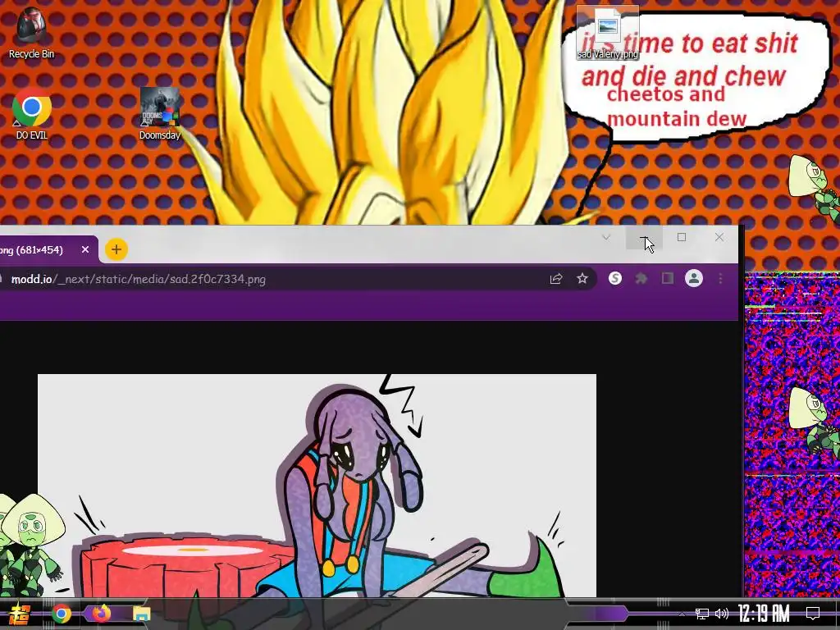The height and width of the screenshot is (630, 840).
Task: Click the 12:19 AM taskbar clock
Action: pos(764,613)
